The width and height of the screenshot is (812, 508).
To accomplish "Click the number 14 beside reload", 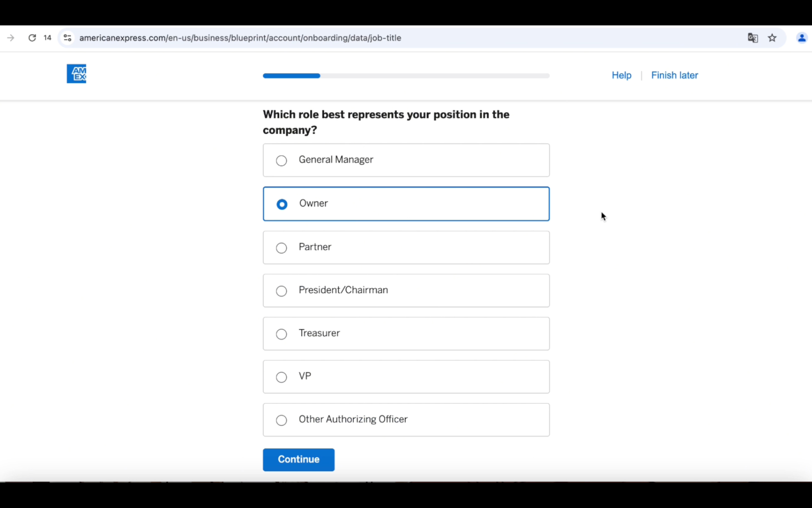I will click(48, 38).
